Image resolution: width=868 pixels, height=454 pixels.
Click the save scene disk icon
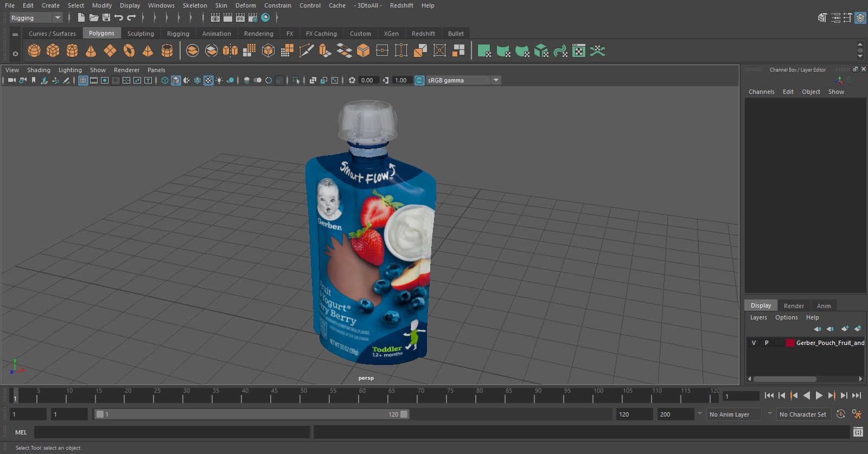tap(106, 17)
